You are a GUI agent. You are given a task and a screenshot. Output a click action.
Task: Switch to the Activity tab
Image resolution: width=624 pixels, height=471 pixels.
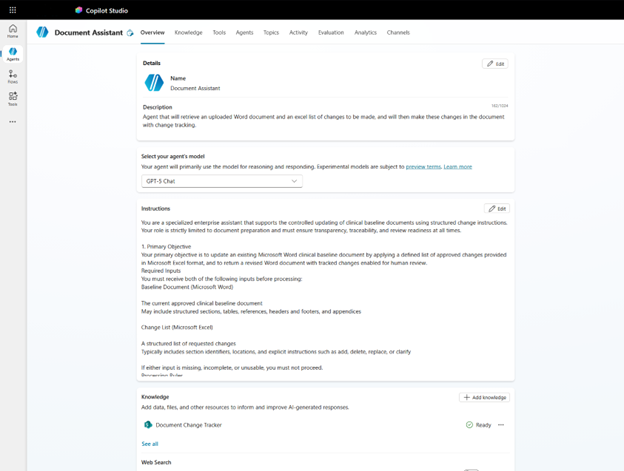[298, 33]
